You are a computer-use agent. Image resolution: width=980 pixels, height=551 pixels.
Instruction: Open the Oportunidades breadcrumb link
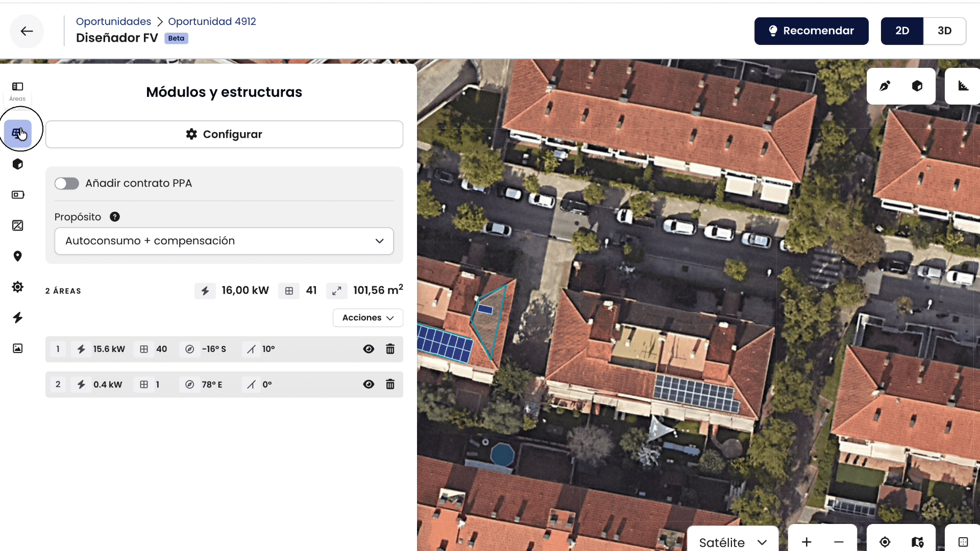click(x=113, y=21)
